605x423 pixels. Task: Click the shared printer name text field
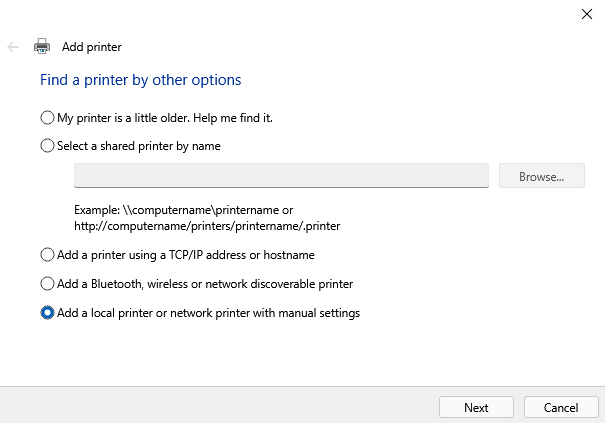281,176
